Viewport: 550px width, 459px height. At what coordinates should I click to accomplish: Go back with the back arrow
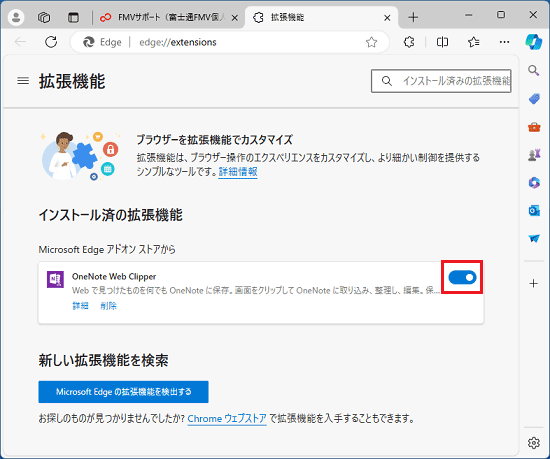point(20,42)
